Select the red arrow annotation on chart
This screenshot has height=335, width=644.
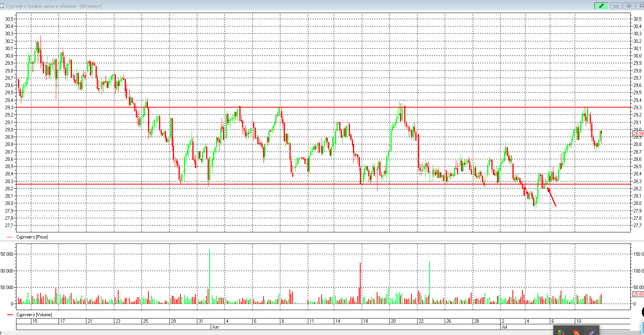point(551,197)
